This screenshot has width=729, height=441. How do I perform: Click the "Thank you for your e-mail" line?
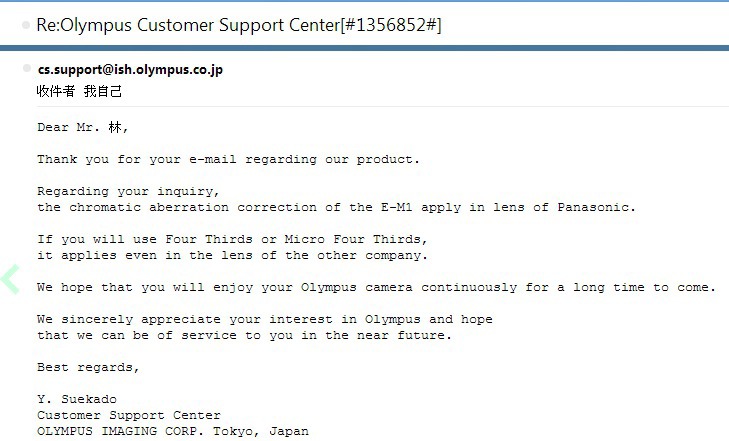tap(229, 159)
